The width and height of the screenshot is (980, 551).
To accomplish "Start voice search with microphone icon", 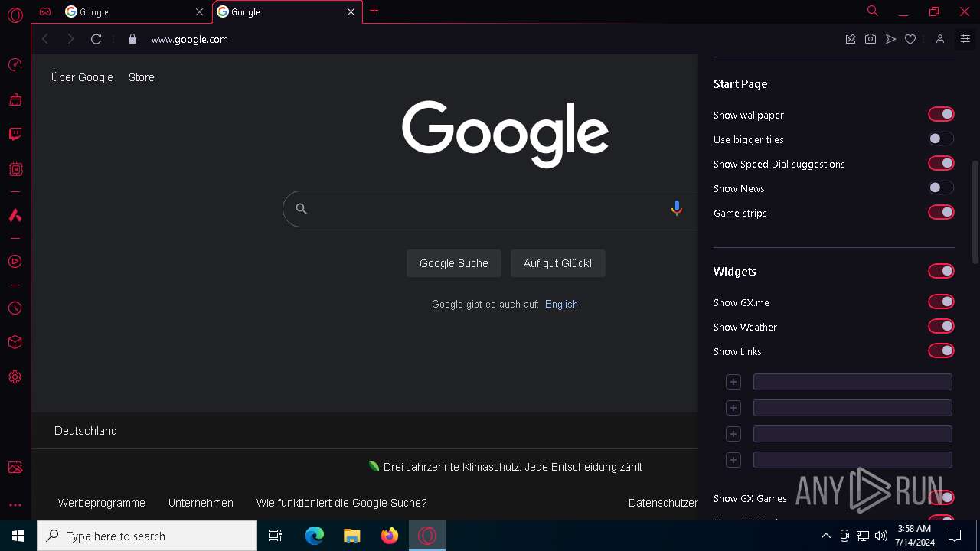I will pos(676,208).
